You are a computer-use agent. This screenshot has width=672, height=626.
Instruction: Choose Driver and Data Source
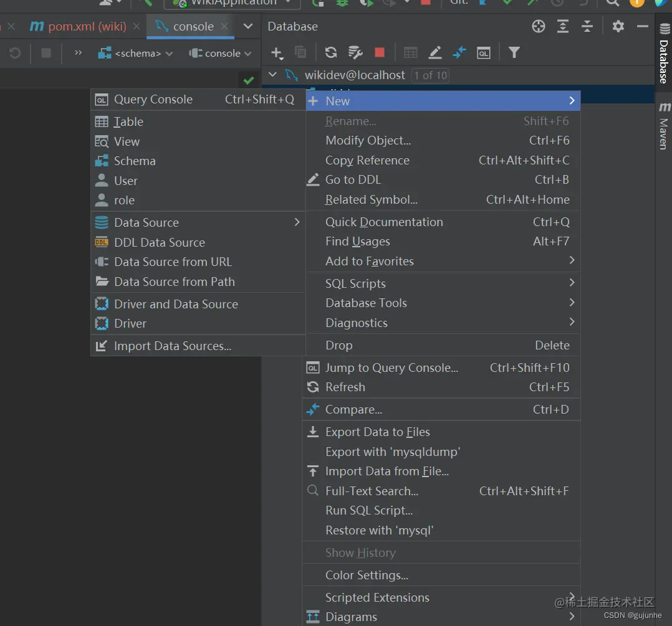coord(198,304)
